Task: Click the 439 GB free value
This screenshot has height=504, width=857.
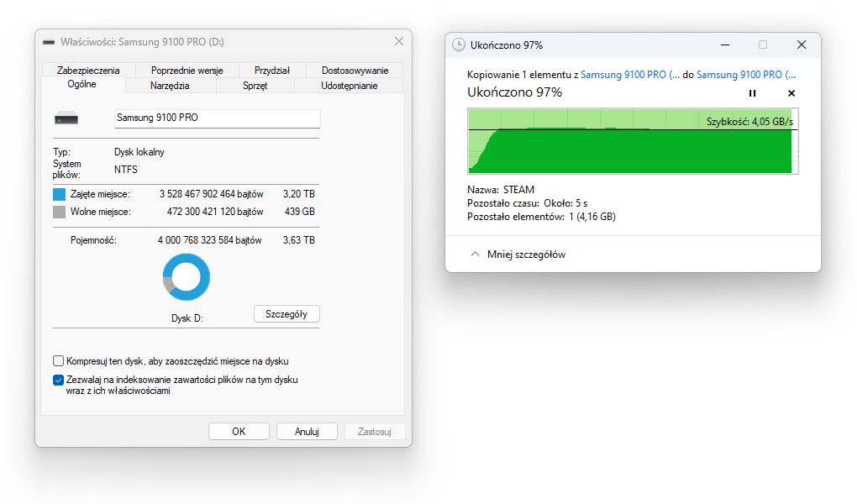Action: (x=299, y=212)
